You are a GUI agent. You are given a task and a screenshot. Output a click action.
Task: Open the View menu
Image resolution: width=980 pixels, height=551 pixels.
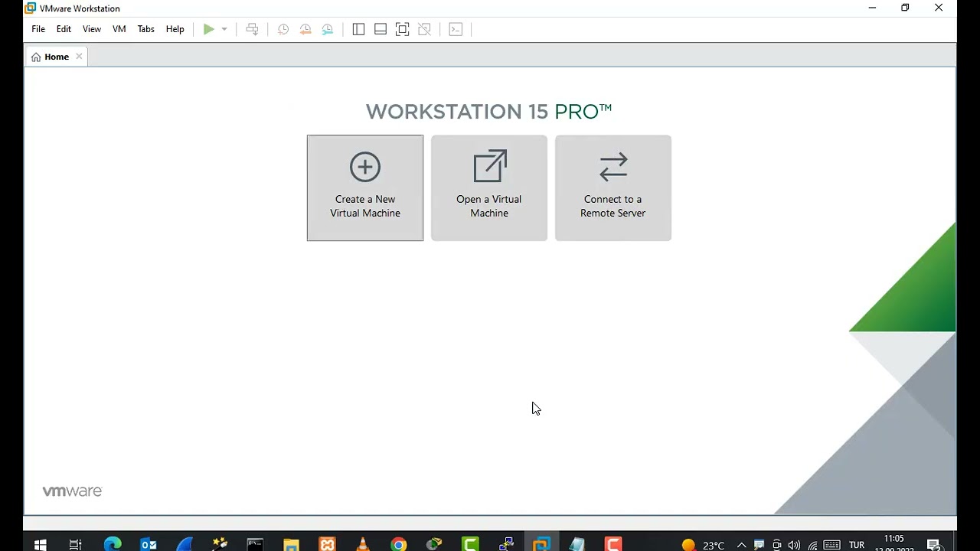[92, 29]
